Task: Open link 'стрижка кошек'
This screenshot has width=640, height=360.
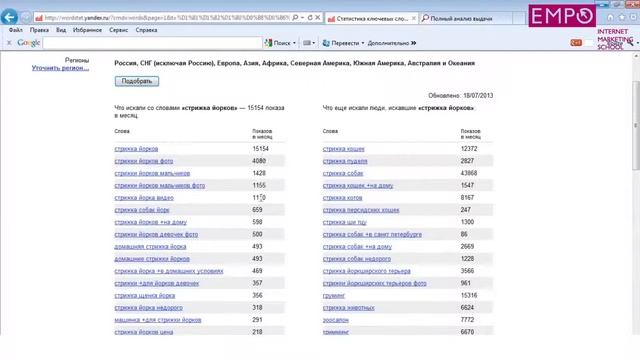Action: click(x=344, y=149)
